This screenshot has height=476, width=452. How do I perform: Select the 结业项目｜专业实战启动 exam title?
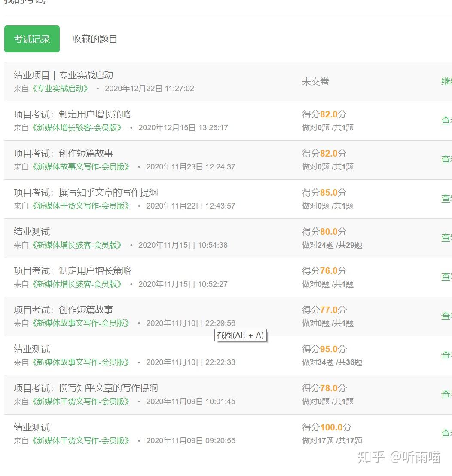[x=64, y=75]
